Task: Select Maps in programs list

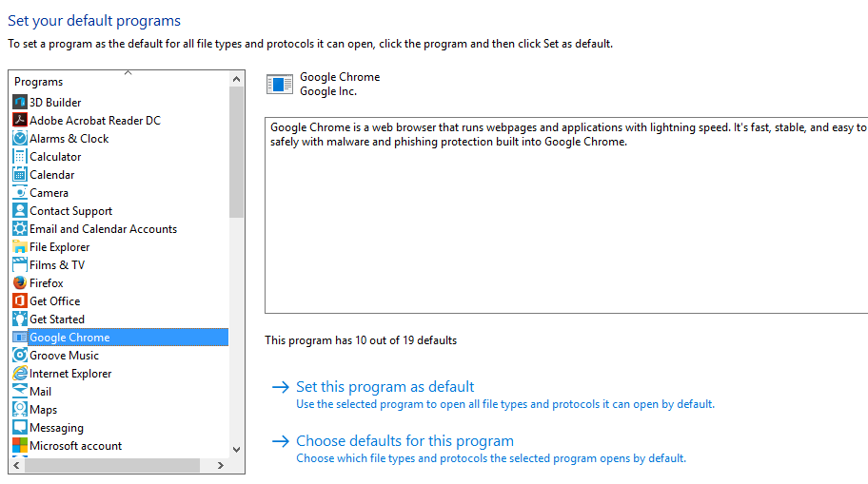Action: tap(43, 409)
